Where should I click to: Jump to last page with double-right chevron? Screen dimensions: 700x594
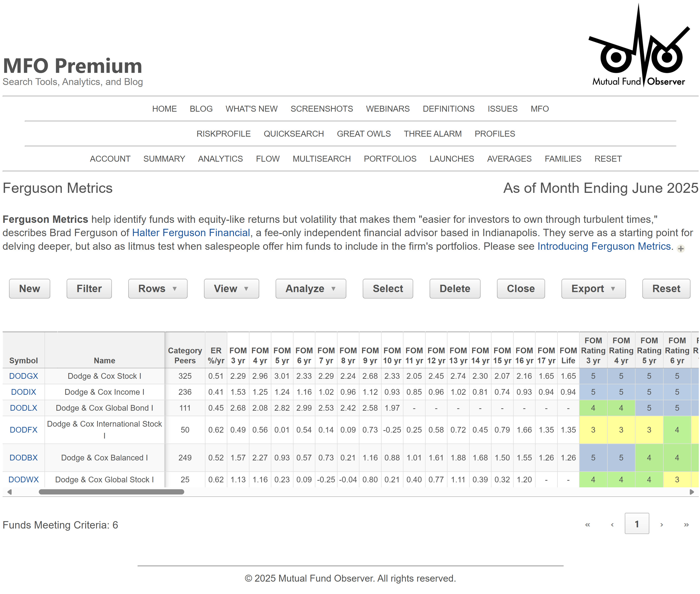click(686, 524)
